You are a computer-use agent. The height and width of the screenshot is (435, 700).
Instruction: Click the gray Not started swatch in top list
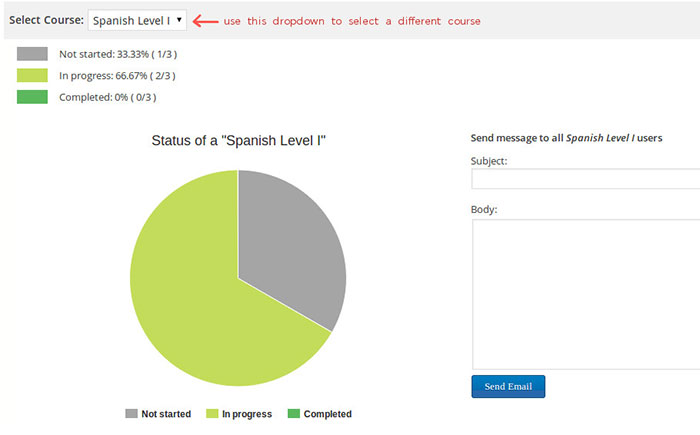coord(32,54)
